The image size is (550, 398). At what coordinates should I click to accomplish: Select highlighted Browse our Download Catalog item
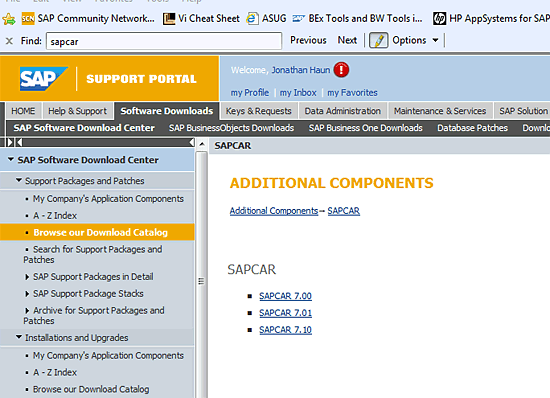97,232
